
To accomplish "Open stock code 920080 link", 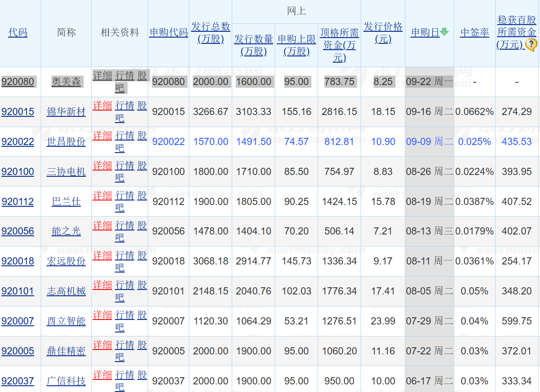I will point(18,82).
